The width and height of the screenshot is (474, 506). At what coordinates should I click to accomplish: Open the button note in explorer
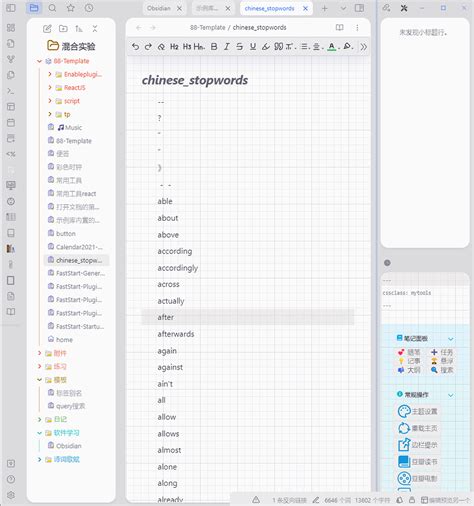66,234
